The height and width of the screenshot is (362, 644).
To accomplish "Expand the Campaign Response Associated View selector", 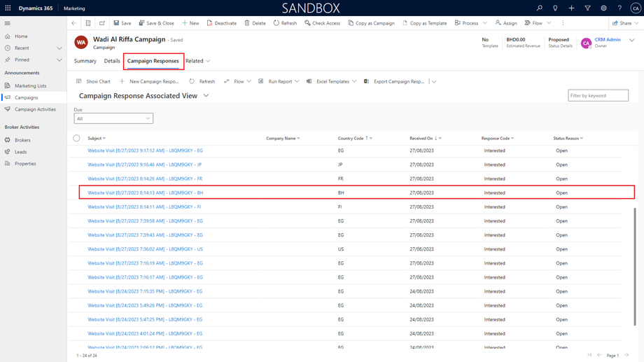I will click(x=206, y=96).
